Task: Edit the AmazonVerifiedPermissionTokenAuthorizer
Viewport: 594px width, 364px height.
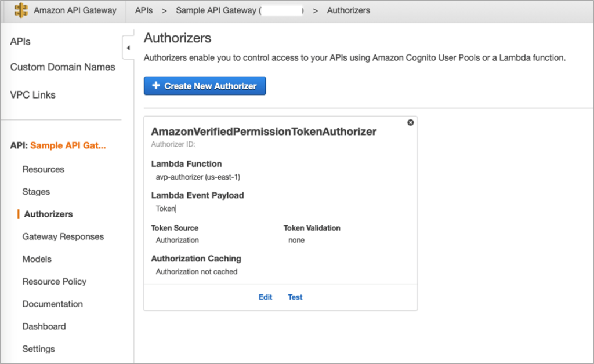Action: point(265,297)
